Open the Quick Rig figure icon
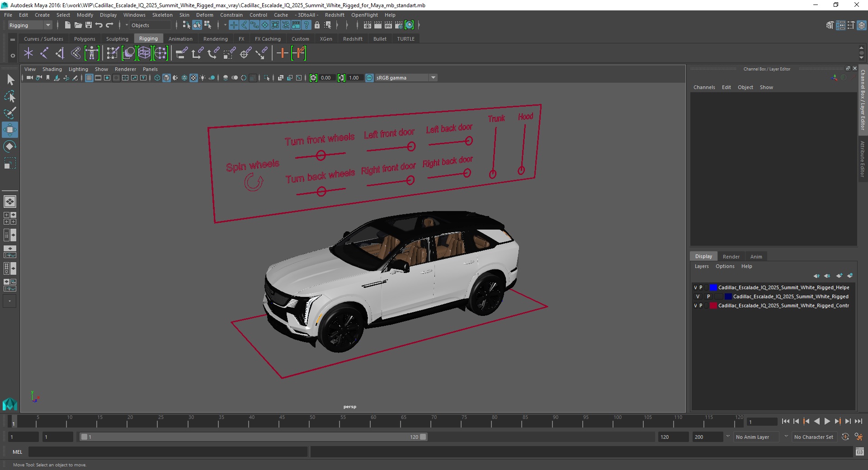The height and width of the screenshot is (470, 868). [x=92, y=53]
